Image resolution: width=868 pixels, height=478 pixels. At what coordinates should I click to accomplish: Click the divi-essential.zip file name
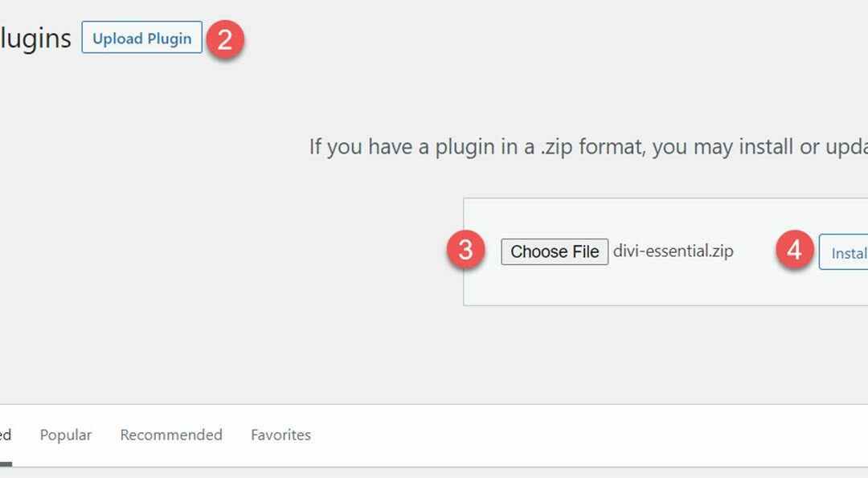click(x=673, y=251)
